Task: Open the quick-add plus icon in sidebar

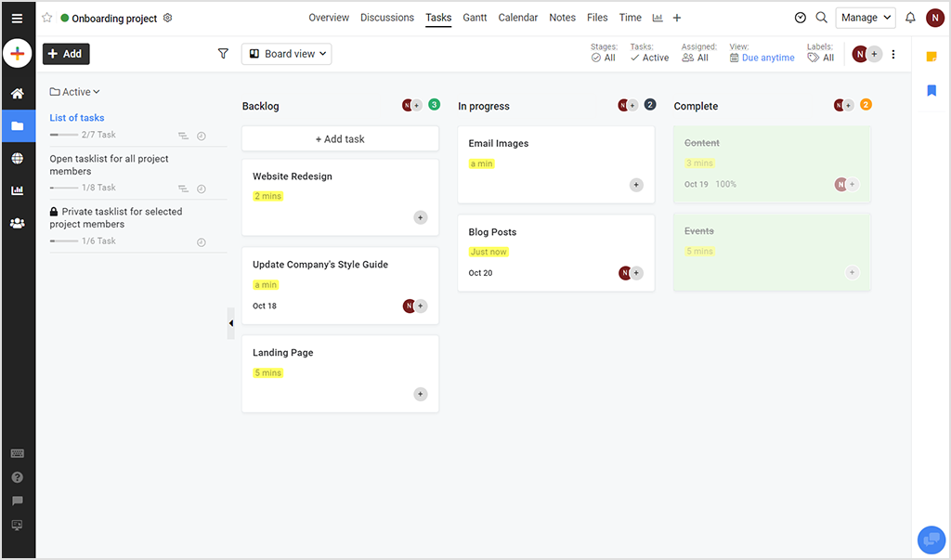Action: point(17,53)
